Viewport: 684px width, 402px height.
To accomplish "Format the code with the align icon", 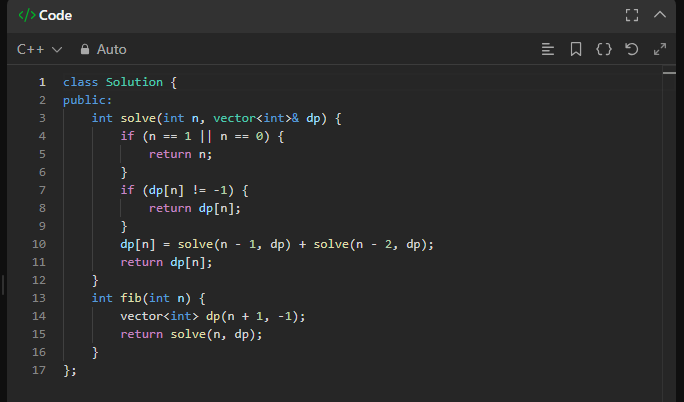I will [547, 49].
